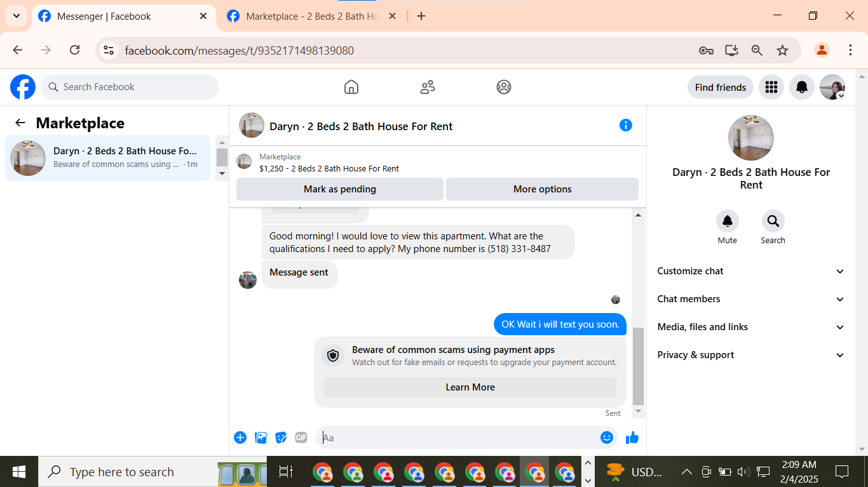Click the browser Back button
The width and height of the screenshot is (868, 487).
pos(18,50)
